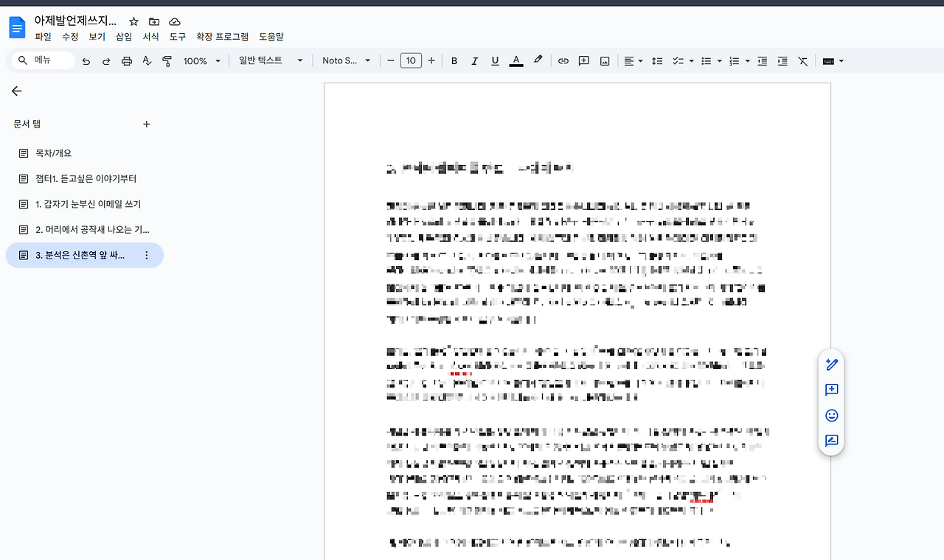Apply a checklist
Screen dimensions: 944x560
[x=678, y=61]
